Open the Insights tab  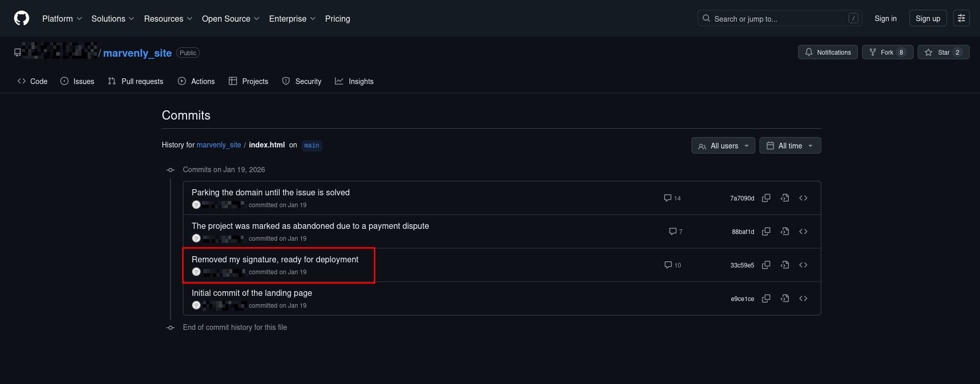[x=354, y=81]
